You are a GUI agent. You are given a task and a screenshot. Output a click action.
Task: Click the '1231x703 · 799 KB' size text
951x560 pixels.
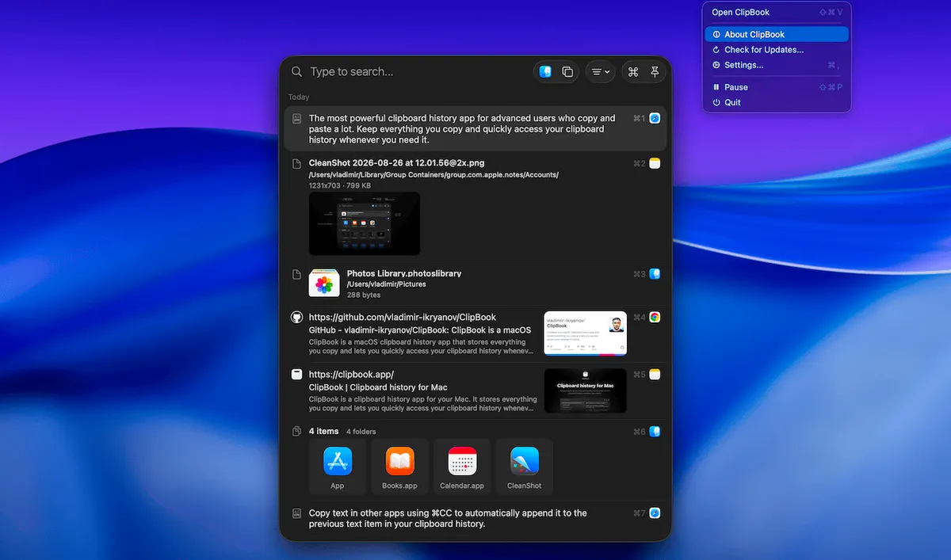(x=340, y=185)
